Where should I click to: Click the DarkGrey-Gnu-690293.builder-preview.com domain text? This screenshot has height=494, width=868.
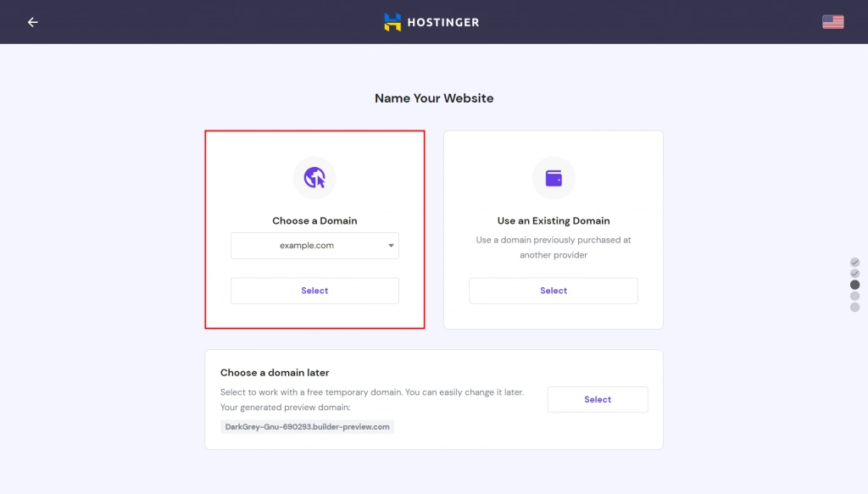coord(307,426)
